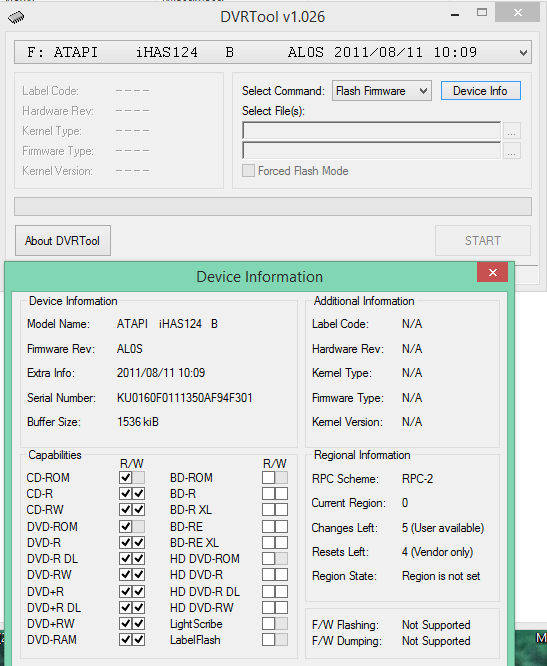Screen dimensions: 547x666
Task: Close the DVRTool main window
Action: click(x=517, y=13)
